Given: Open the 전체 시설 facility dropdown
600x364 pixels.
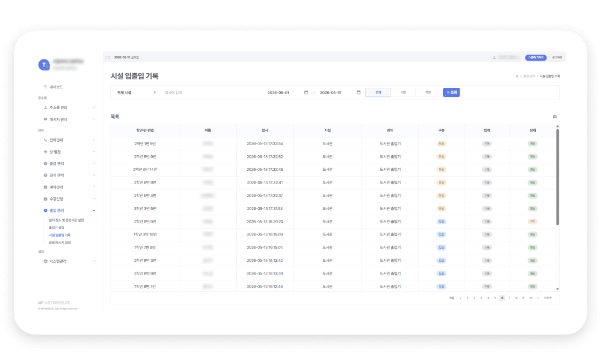Looking at the screenshot, I should (136, 93).
